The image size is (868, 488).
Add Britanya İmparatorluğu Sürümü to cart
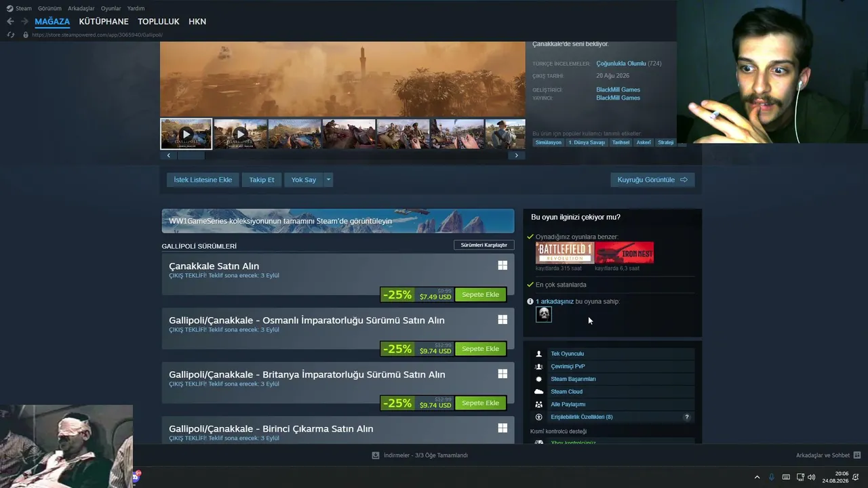click(480, 403)
